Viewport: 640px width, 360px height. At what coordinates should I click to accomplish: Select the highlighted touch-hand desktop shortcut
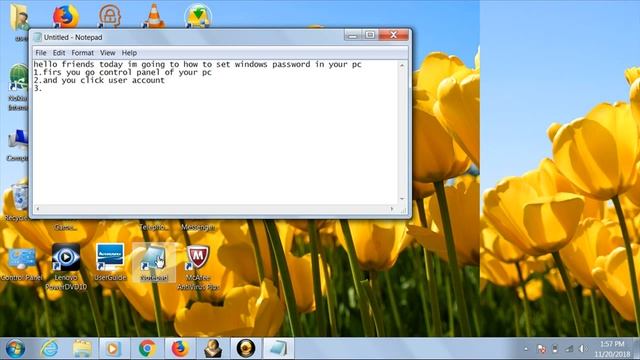coord(154,262)
